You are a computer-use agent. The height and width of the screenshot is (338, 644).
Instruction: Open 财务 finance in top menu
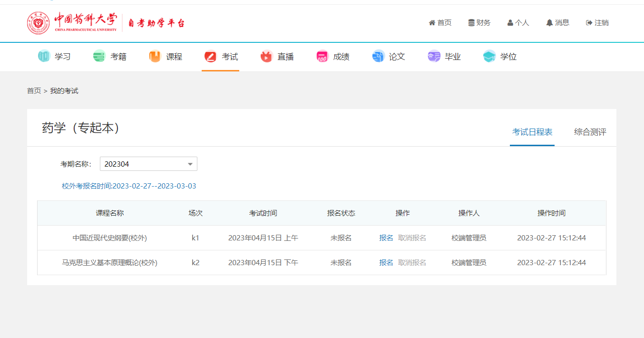[479, 23]
